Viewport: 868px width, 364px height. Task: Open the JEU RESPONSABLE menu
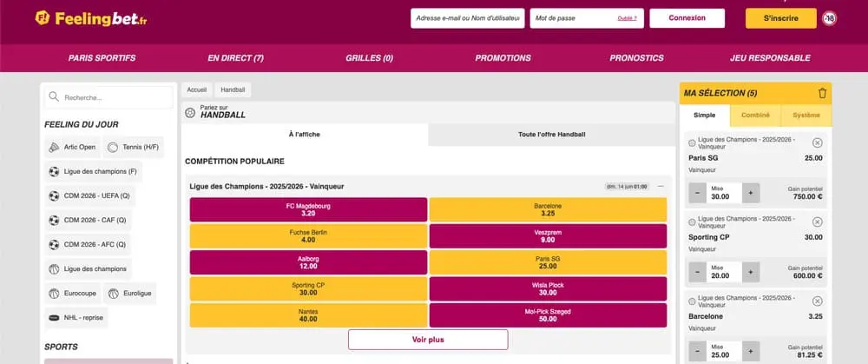pyautogui.click(x=770, y=58)
